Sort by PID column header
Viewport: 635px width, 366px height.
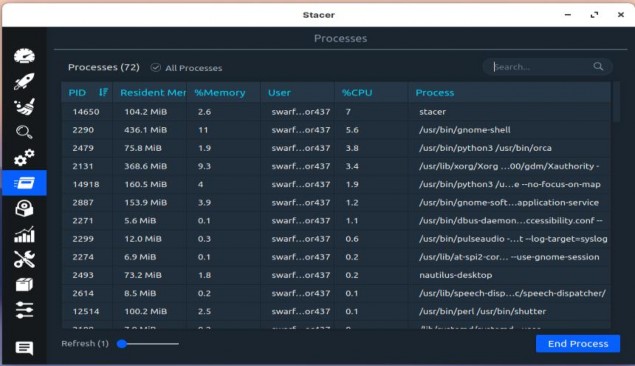(x=87, y=92)
